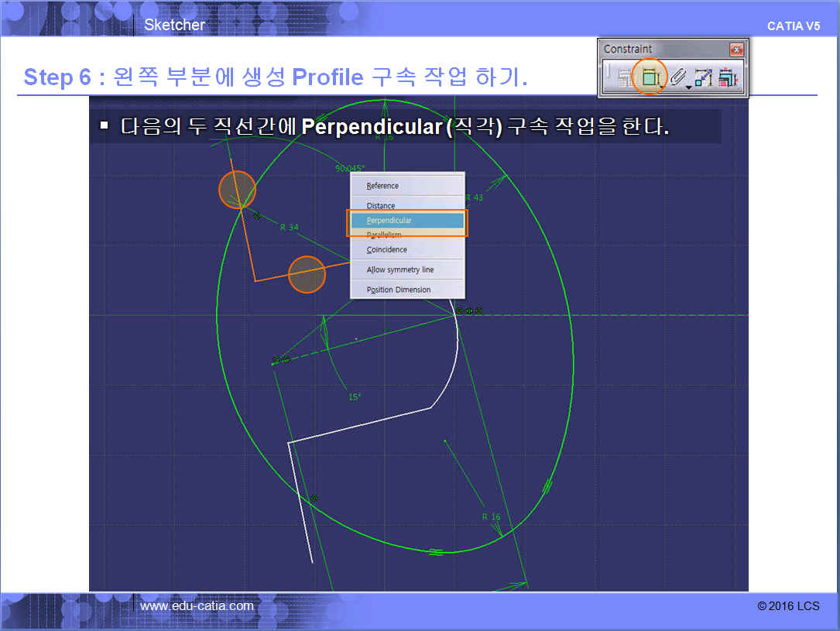The height and width of the screenshot is (631, 840).
Task: Expand the Fix Together flyout arrow
Action: (689, 87)
